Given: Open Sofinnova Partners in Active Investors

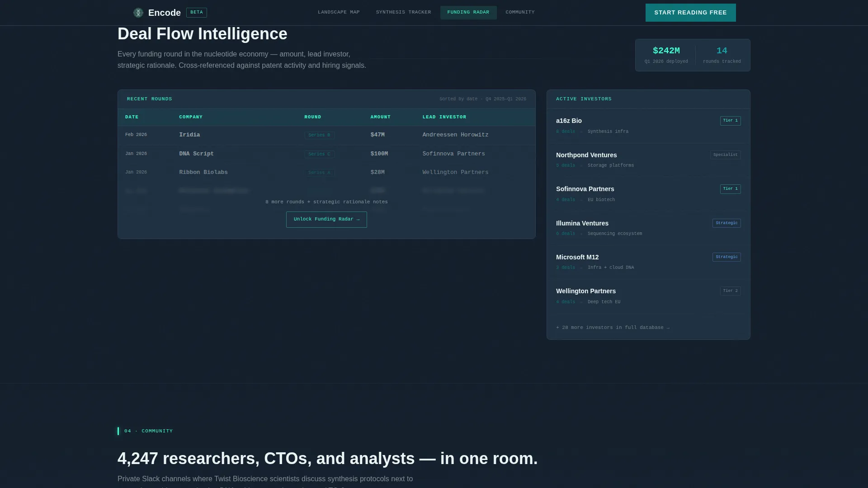Looking at the screenshot, I should pos(648,194).
